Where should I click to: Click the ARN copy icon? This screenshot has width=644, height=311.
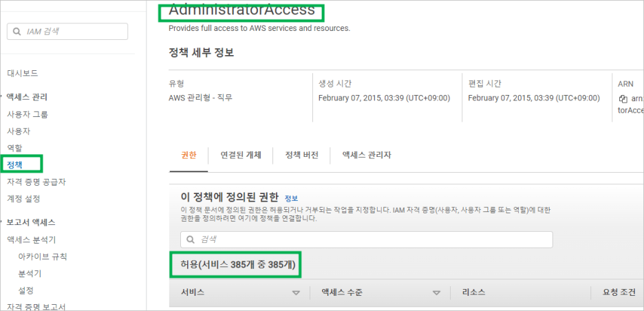623,98
